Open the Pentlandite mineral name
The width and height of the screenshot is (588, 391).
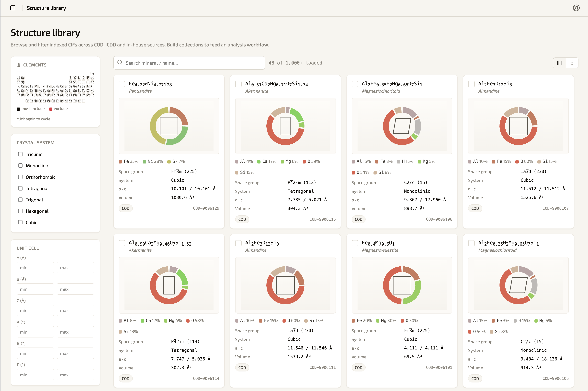140,91
